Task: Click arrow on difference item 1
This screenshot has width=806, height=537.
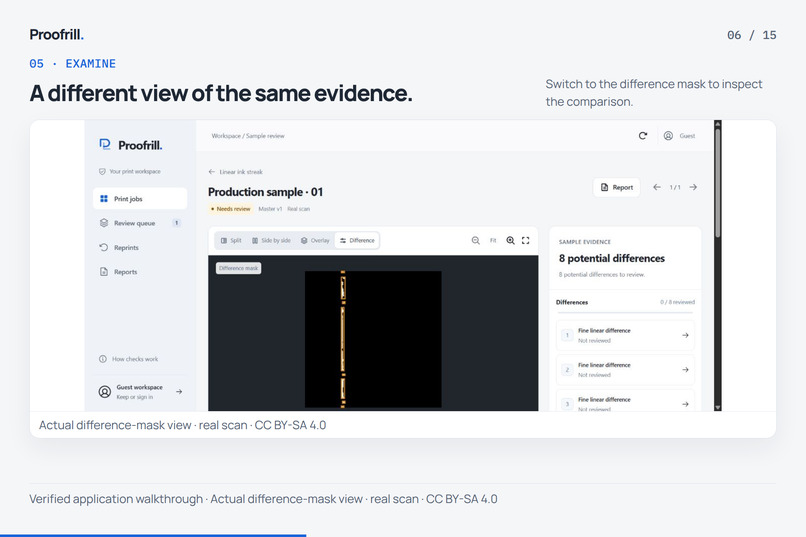Action: click(685, 335)
